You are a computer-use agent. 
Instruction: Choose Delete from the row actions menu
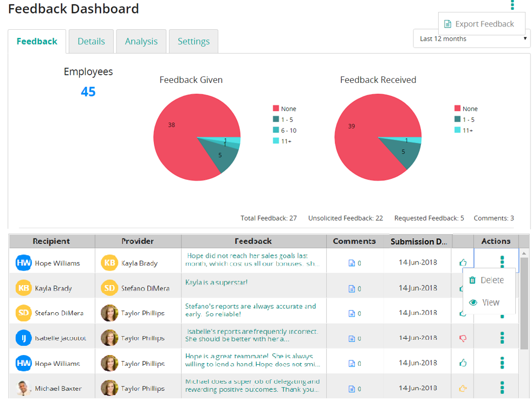click(x=489, y=280)
